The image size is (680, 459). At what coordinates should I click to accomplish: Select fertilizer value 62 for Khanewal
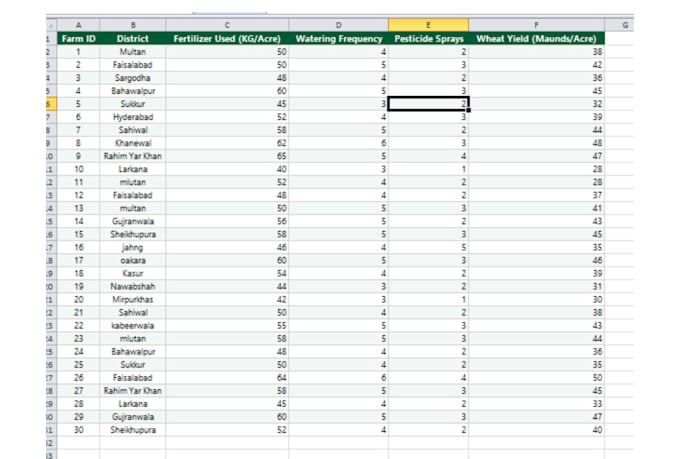click(x=227, y=143)
